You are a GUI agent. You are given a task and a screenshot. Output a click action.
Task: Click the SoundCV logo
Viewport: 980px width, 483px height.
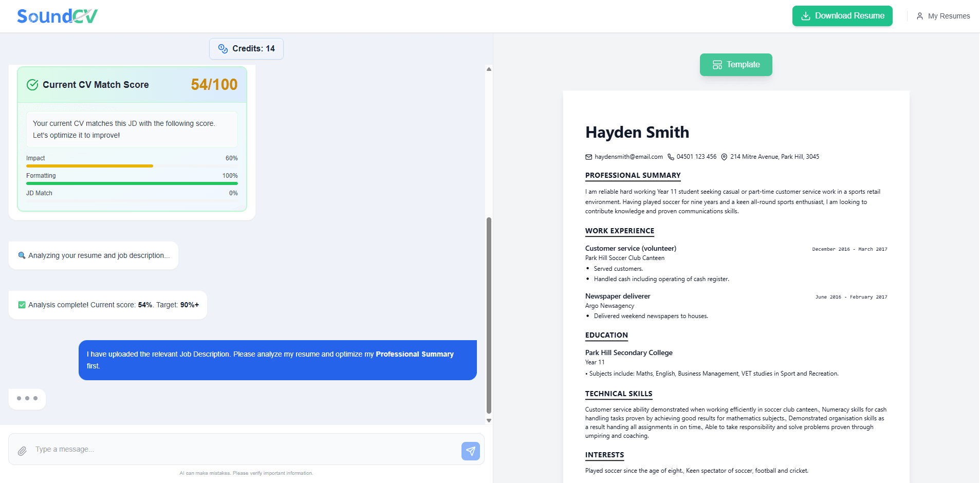pos(57,15)
